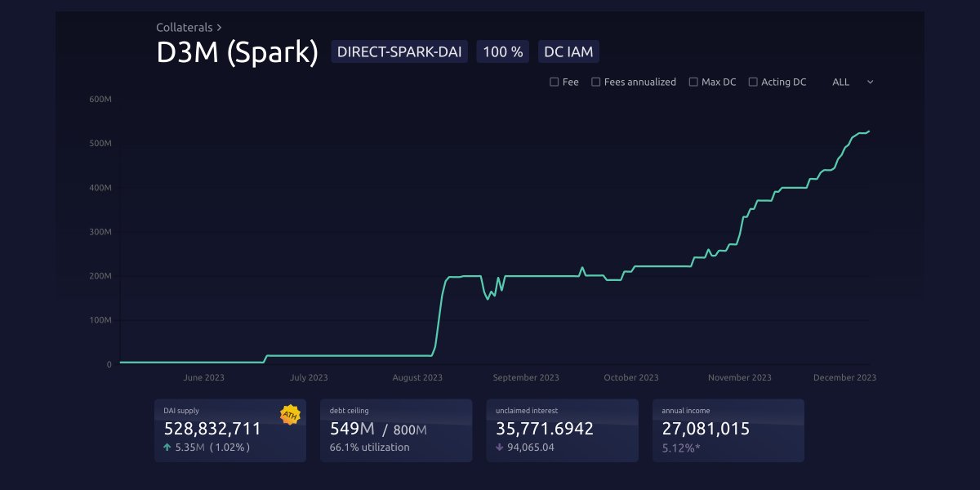
Task: Click the D3M (Spark) page title
Action: coord(237,52)
